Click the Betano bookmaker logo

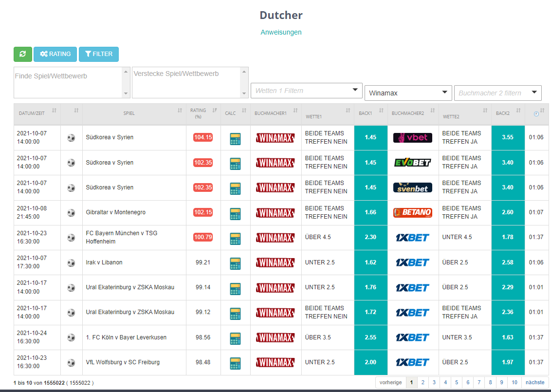413,212
